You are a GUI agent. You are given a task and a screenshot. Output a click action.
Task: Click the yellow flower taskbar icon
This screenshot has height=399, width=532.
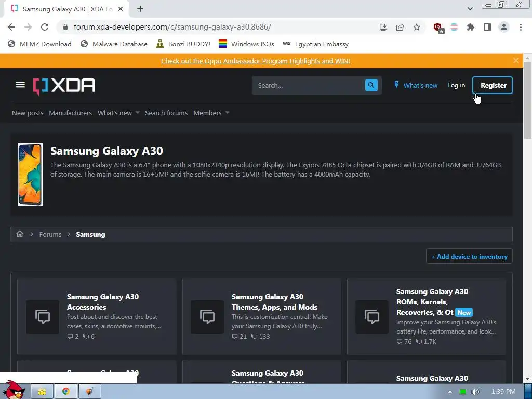(42, 392)
